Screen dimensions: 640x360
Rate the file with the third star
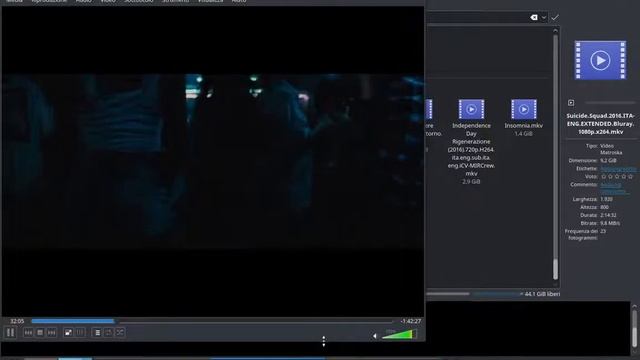coord(617,177)
